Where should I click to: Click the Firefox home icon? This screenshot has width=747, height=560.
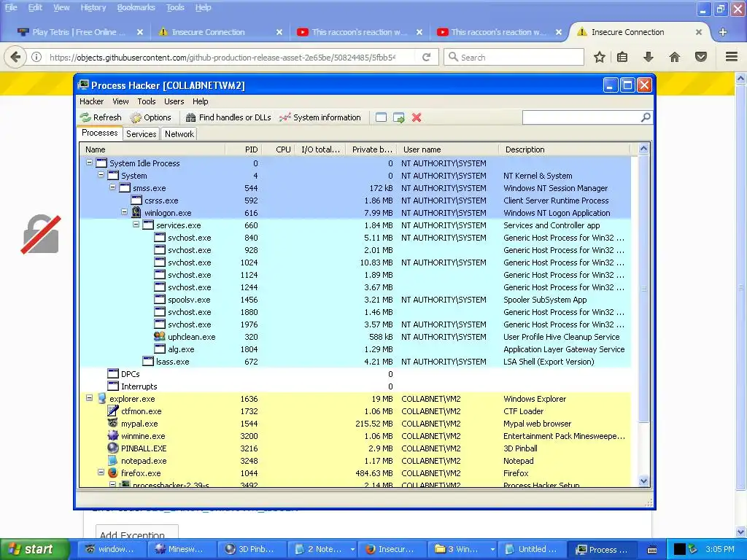tap(675, 57)
